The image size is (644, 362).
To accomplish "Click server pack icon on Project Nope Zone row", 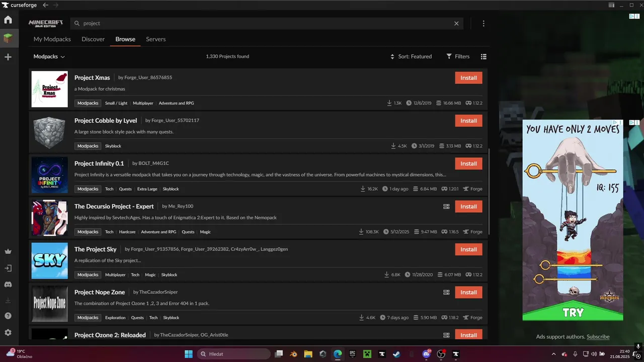I will (x=446, y=293).
